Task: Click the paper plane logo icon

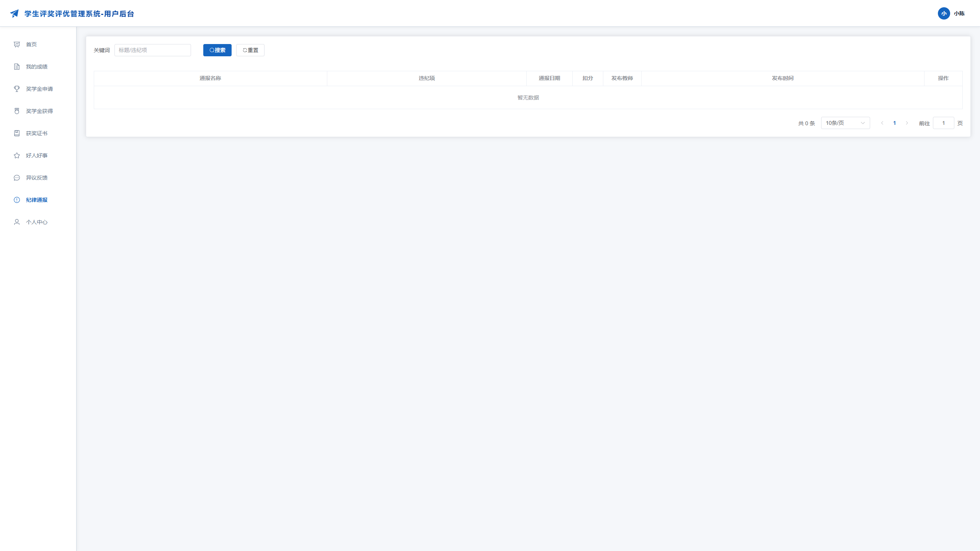Action: click(15, 13)
